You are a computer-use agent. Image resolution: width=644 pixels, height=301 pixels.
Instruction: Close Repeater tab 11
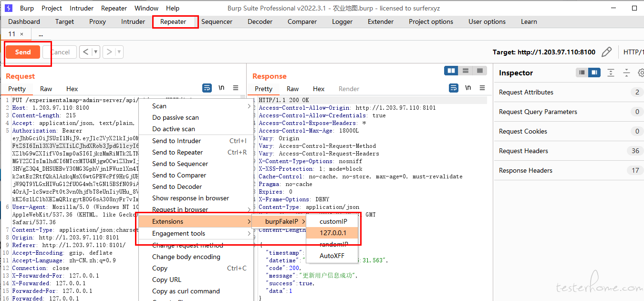(x=21, y=34)
